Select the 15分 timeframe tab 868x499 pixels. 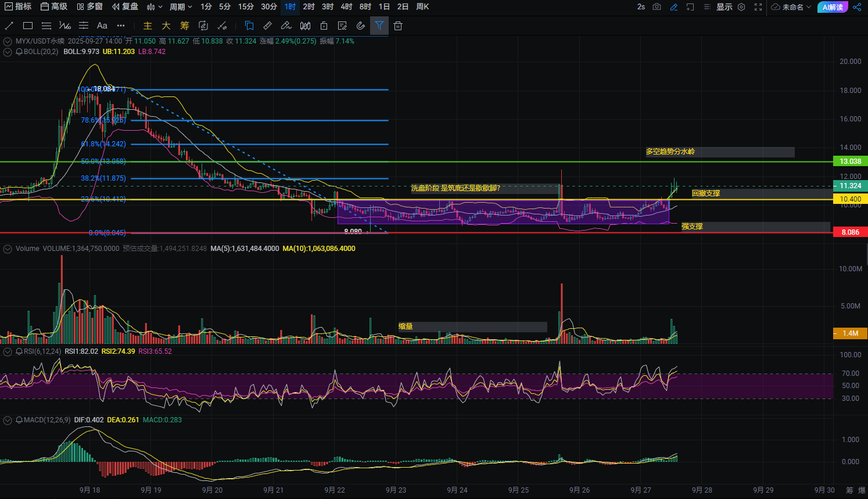246,7
